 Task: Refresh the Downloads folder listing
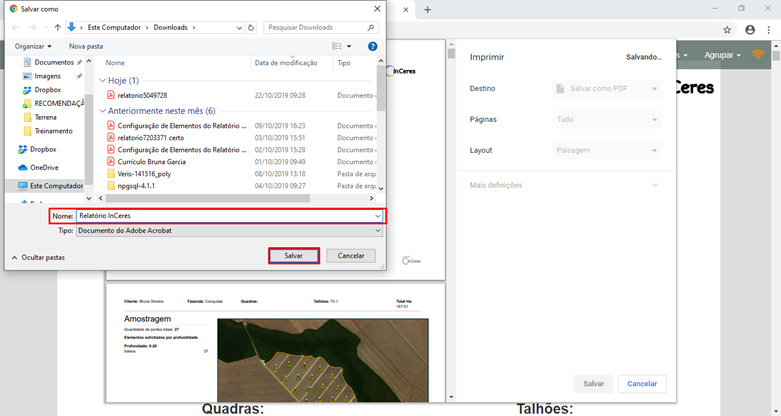pos(251,27)
